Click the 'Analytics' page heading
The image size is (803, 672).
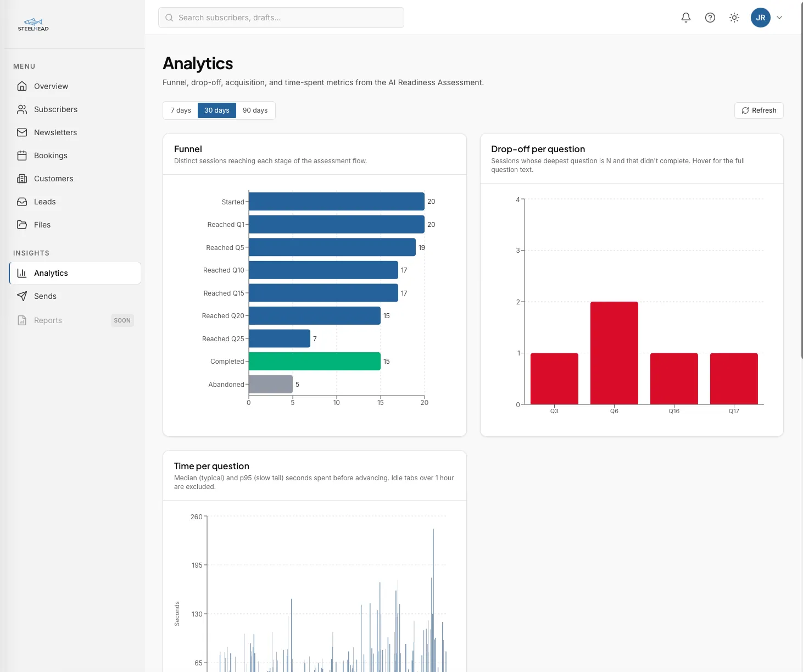coord(198,63)
